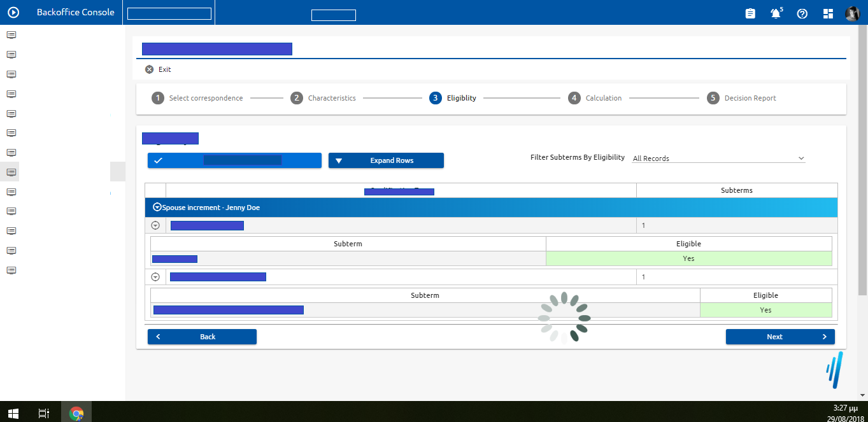Click the first outlined field in the top bar
Viewport: 868px width, 422px height.
tap(169, 14)
